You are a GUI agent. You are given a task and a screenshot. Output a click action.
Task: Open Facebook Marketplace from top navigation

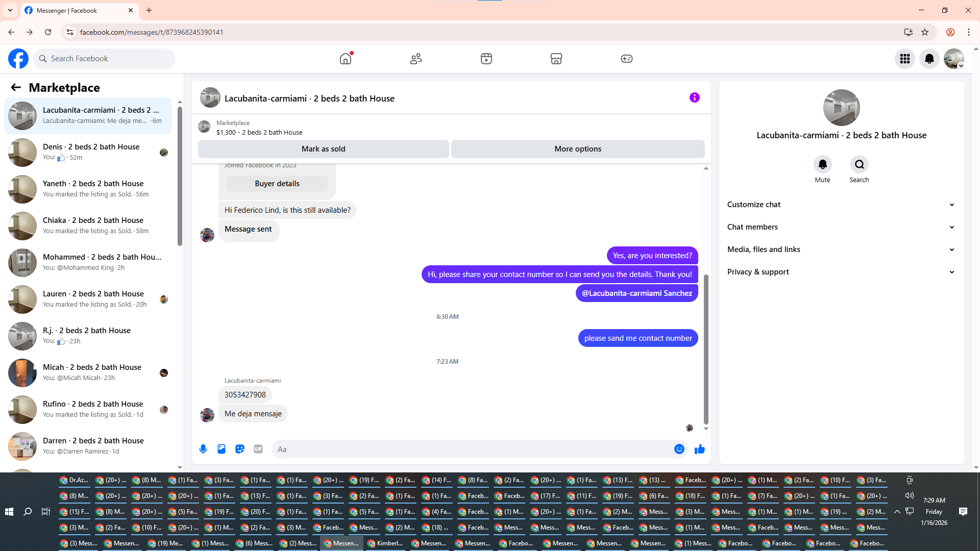[x=556, y=59]
